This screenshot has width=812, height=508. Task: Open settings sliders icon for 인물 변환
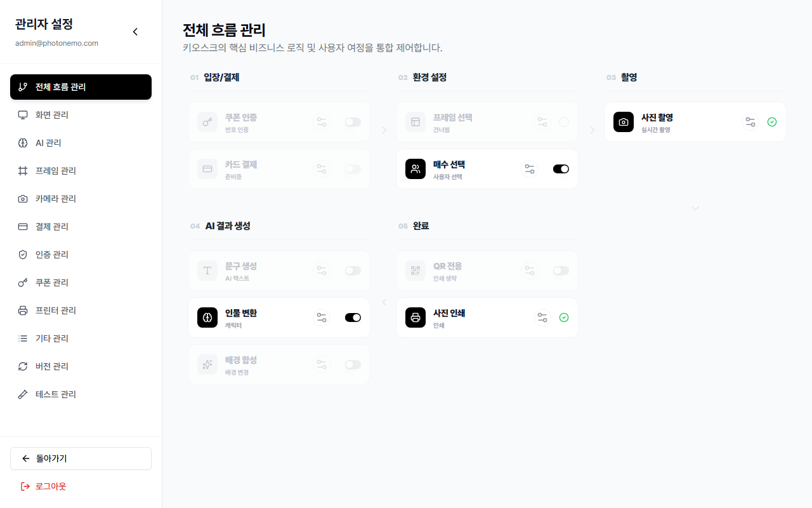[x=322, y=317]
